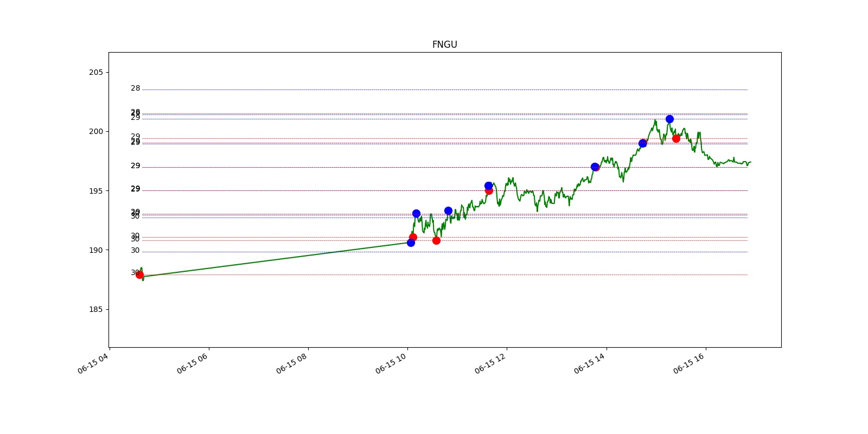868x434 pixels.
Task: Click the 205 y-axis tick label
Action: 96,72
